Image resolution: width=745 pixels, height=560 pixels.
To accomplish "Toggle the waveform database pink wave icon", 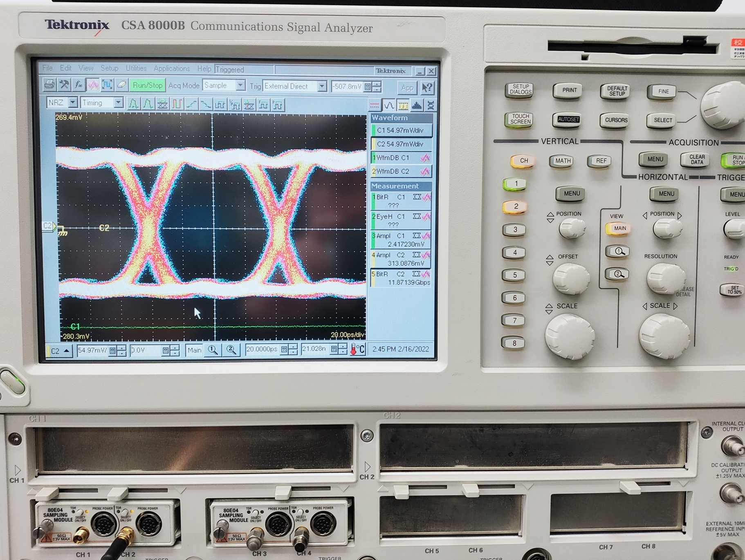I will 93,85.
